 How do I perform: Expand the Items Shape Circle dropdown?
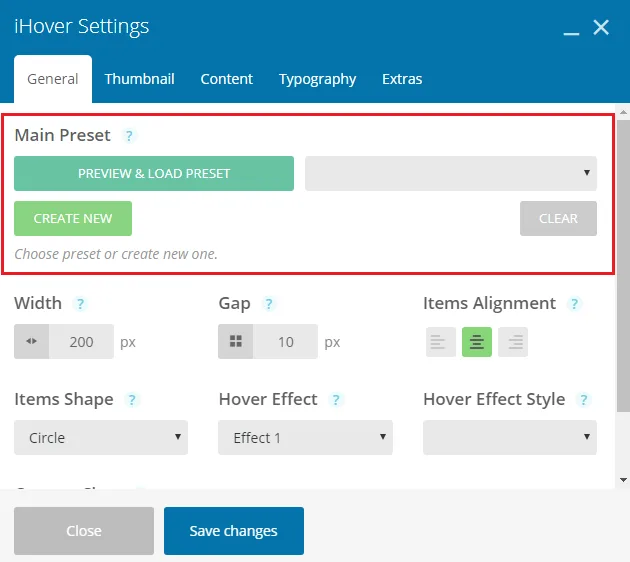(101, 437)
